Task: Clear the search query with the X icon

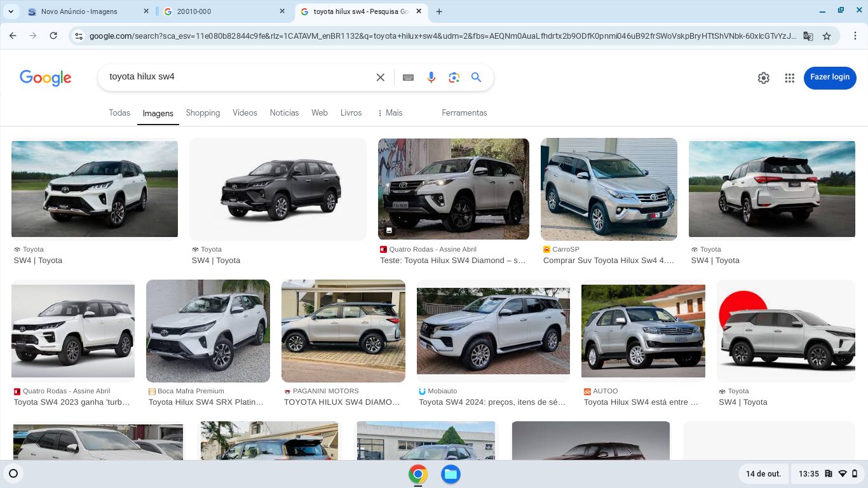Action: coord(380,77)
